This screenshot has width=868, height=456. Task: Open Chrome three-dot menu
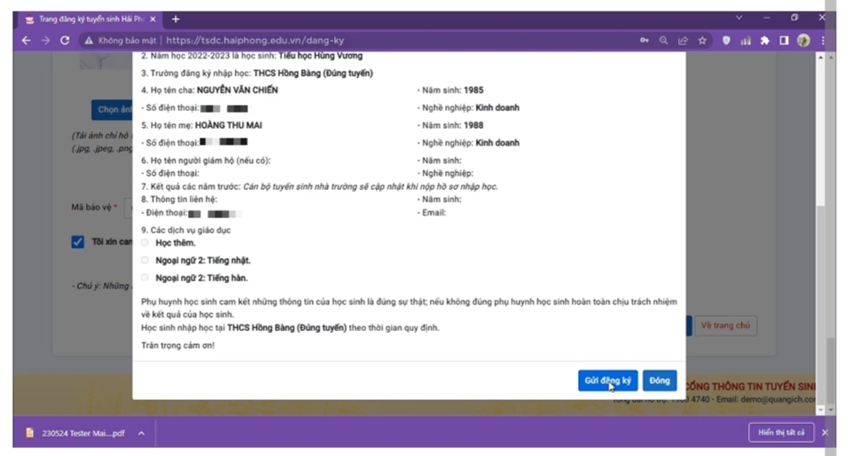pyautogui.click(x=823, y=40)
